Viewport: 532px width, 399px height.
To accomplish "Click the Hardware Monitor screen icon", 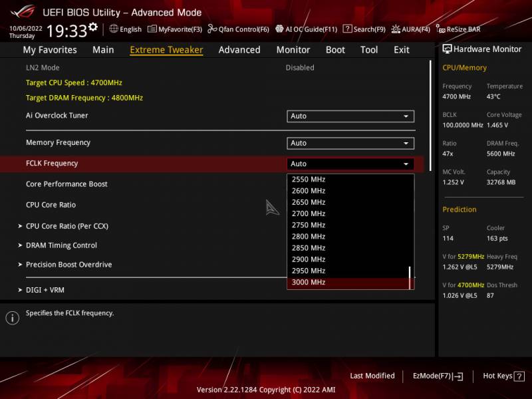I will coord(447,49).
